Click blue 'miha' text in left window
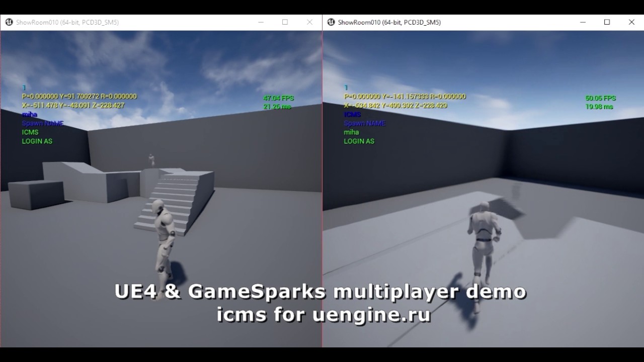This screenshot has width=644, height=362. [30, 115]
